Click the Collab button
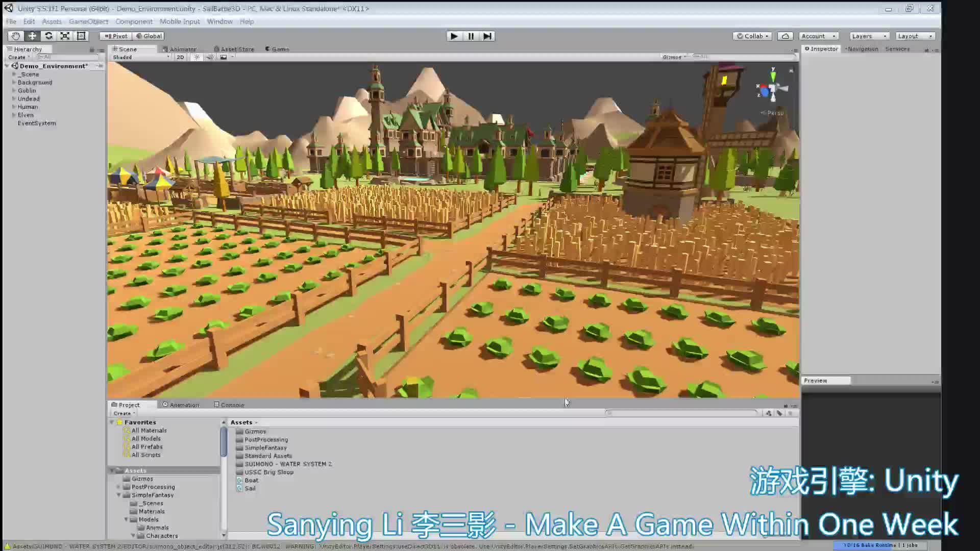Image resolution: width=980 pixels, height=551 pixels. pos(753,36)
